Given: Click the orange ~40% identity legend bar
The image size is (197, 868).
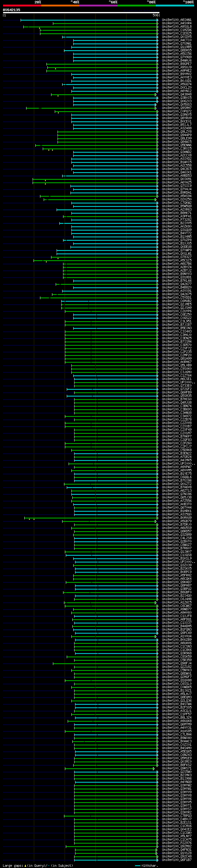Looking at the screenshot, I should click(x=60, y=6).
